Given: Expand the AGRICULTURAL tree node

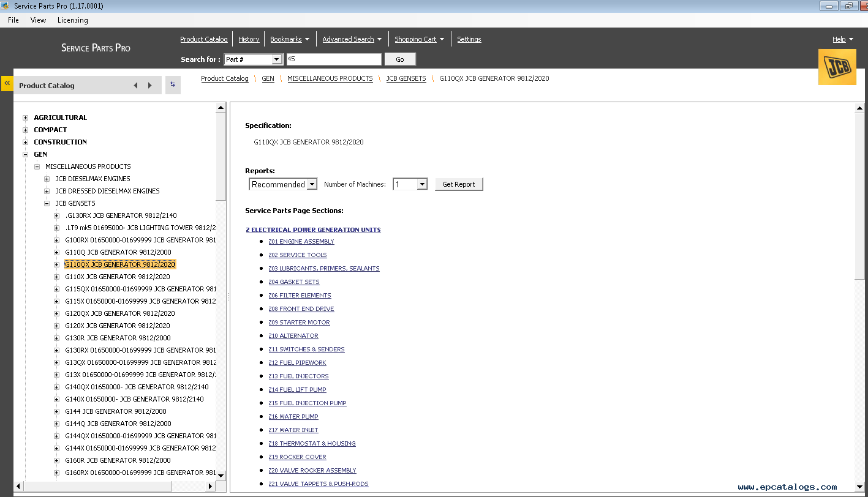Looking at the screenshot, I should click(25, 118).
